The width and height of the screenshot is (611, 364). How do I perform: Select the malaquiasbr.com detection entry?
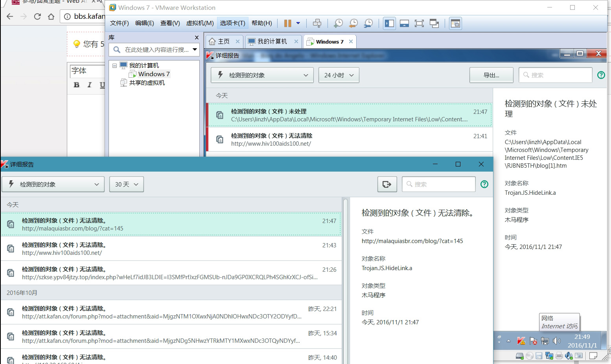pos(171,224)
